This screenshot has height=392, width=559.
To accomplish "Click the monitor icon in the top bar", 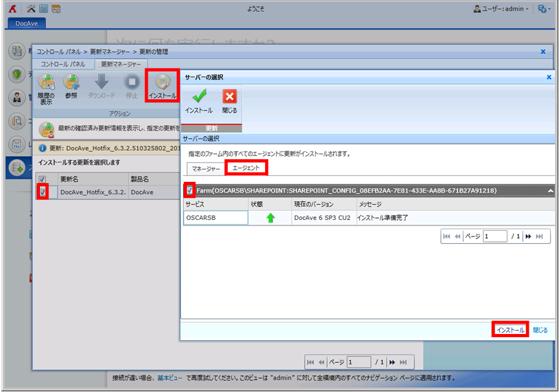I will click(43, 8).
